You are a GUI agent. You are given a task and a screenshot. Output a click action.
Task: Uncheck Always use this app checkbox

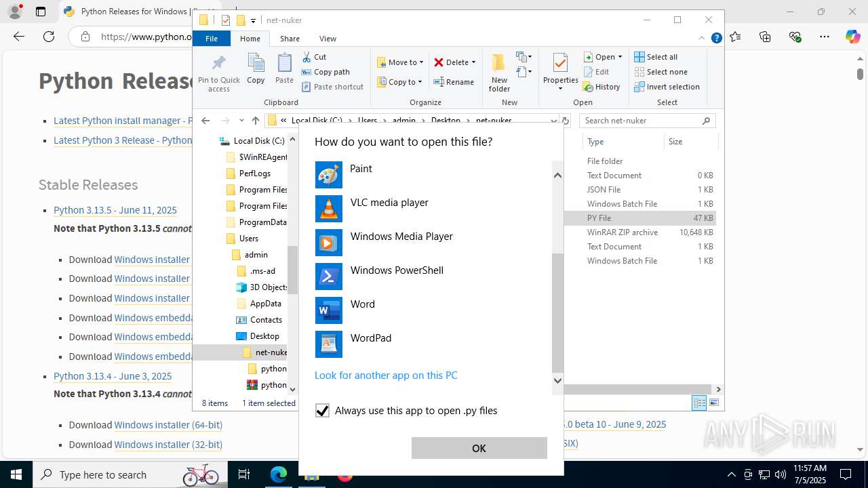(323, 411)
